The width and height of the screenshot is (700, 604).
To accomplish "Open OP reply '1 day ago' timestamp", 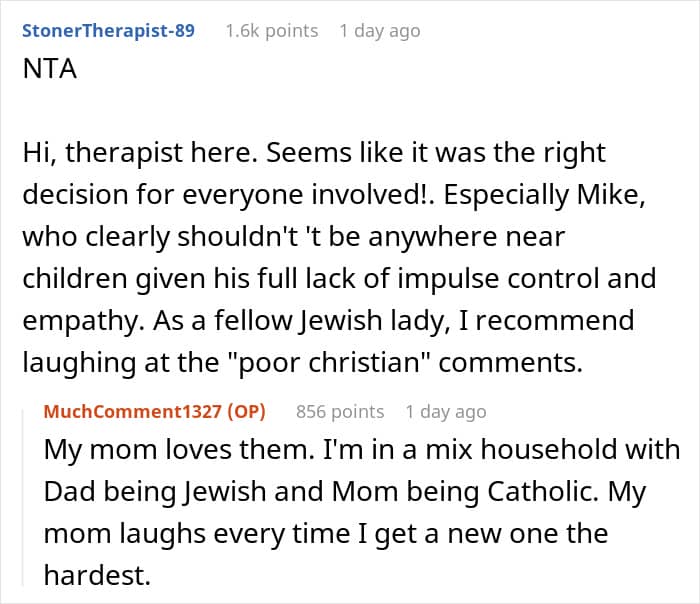I will 445,411.
